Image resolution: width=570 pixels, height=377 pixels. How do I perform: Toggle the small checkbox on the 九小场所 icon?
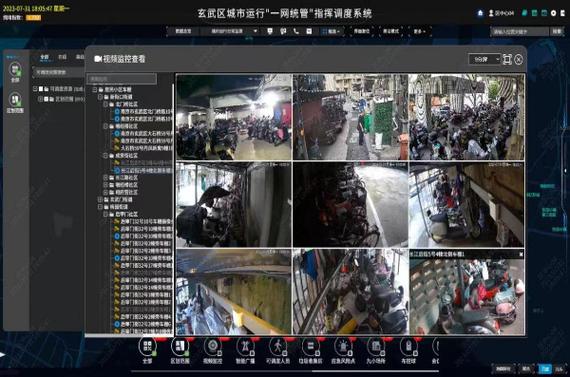(383, 353)
